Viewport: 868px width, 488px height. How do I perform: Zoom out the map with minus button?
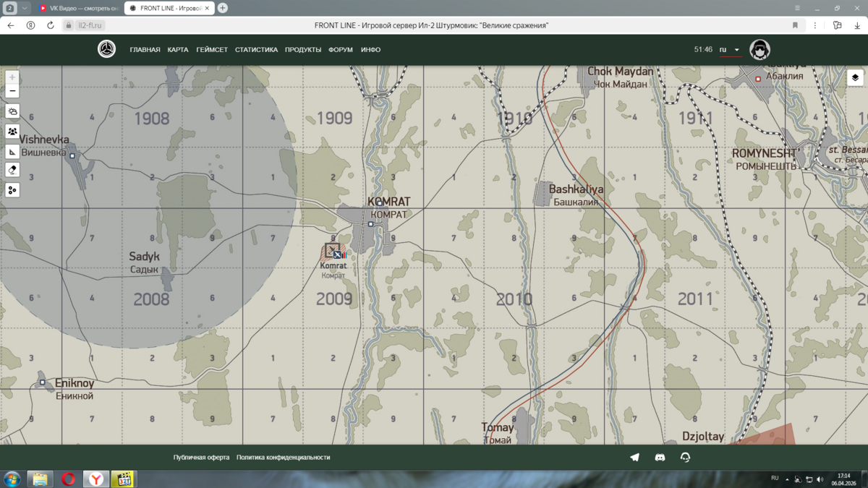point(12,91)
